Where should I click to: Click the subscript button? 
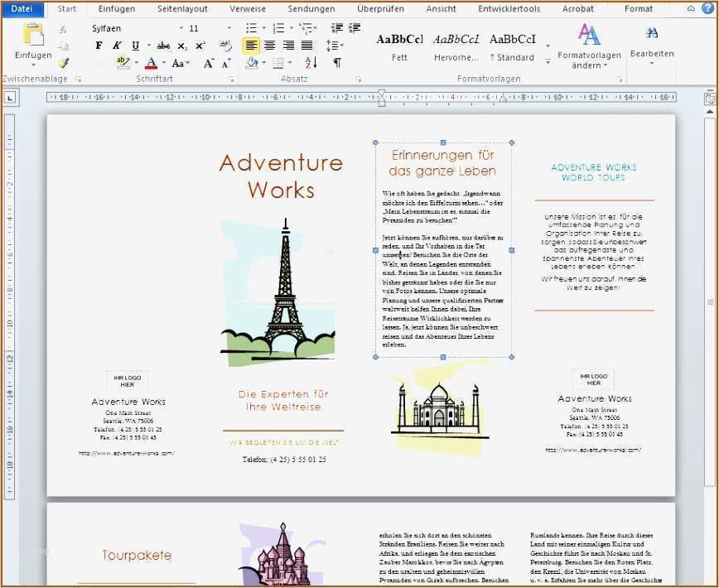point(182,46)
